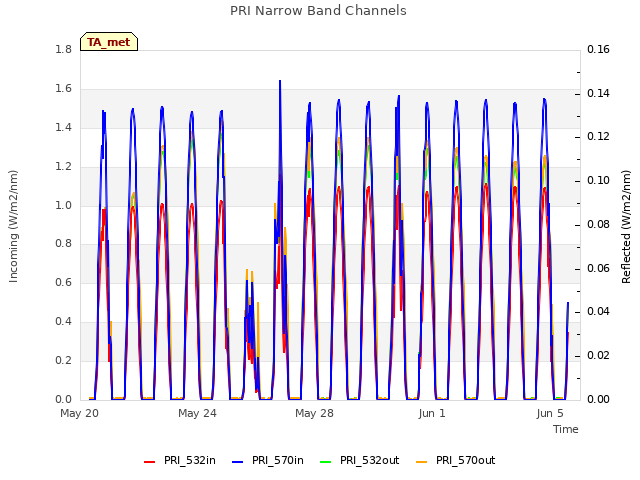Click the 0.14 right axis value
Screen dimensions: 640x480
click(598, 93)
